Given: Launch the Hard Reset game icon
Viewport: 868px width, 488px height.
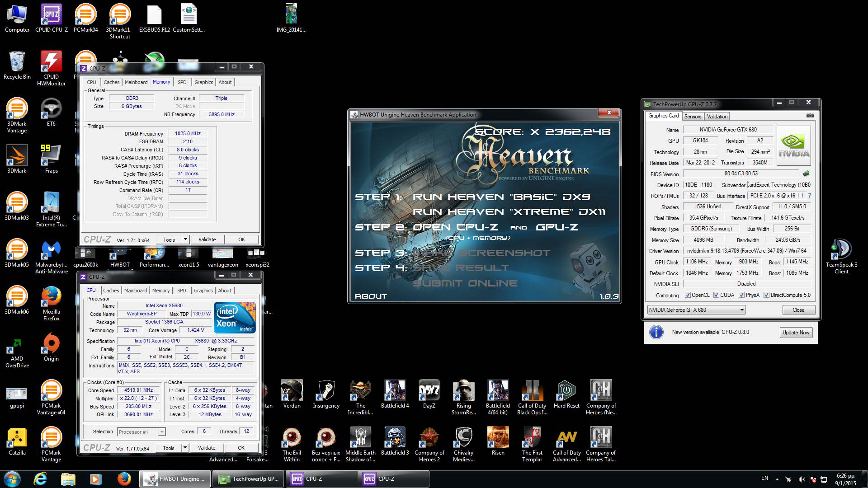Looking at the screenshot, I should pos(566,394).
